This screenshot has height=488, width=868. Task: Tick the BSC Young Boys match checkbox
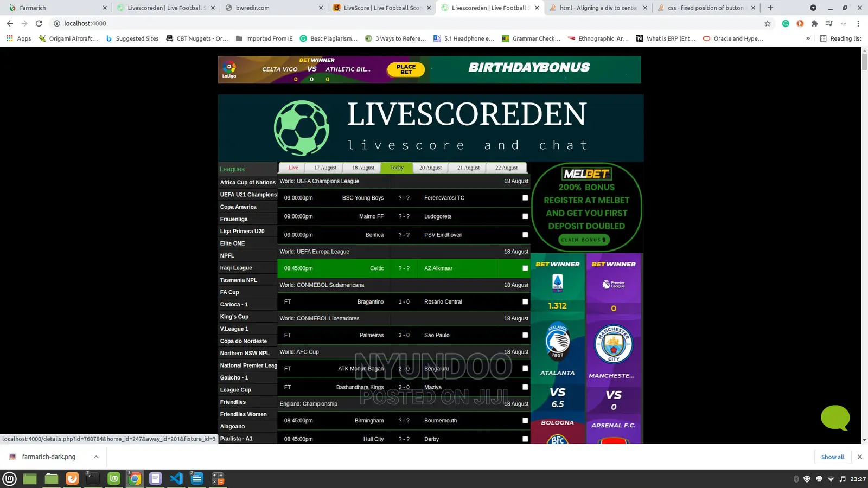coord(525,198)
